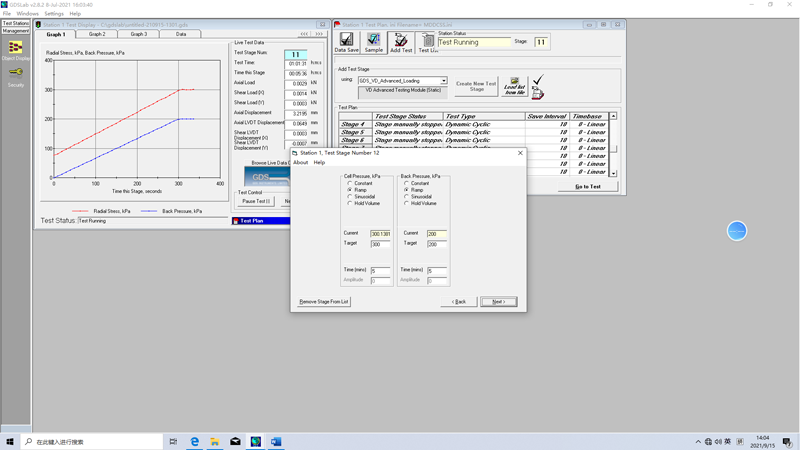
Task: Open the About menu in the stage dialog
Action: pyautogui.click(x=301, y=162)
